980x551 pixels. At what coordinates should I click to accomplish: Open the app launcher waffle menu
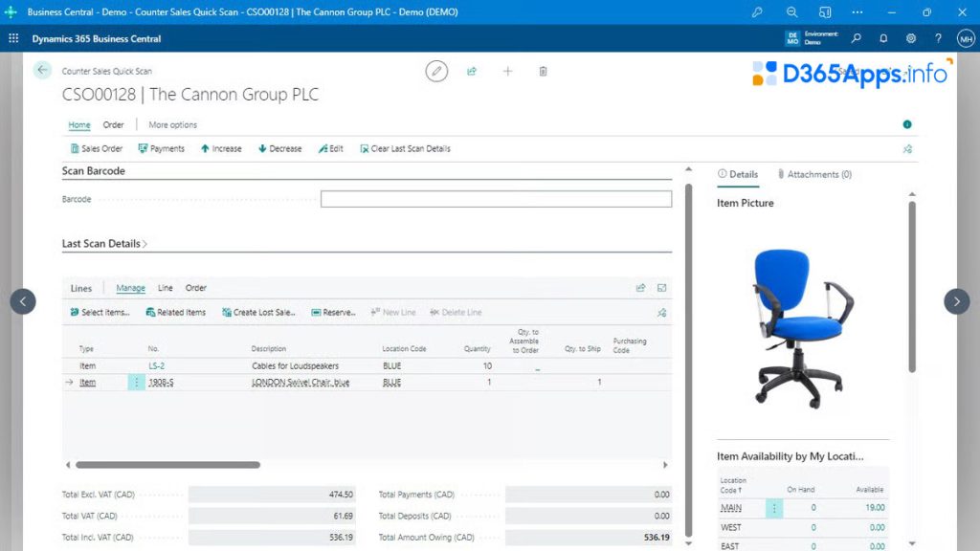coord(13,38)
